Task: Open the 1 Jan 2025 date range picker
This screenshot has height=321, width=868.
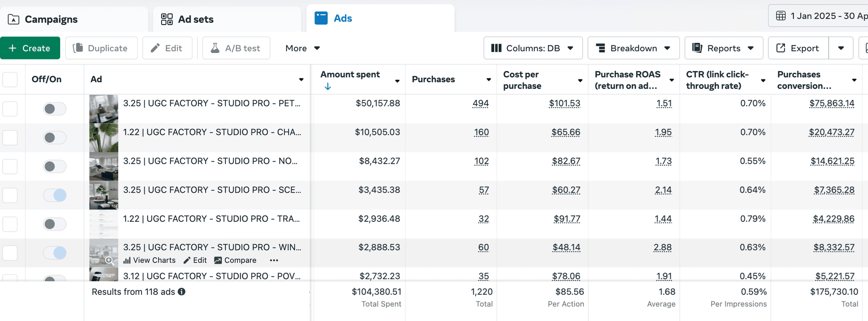Action: (819, 16)
